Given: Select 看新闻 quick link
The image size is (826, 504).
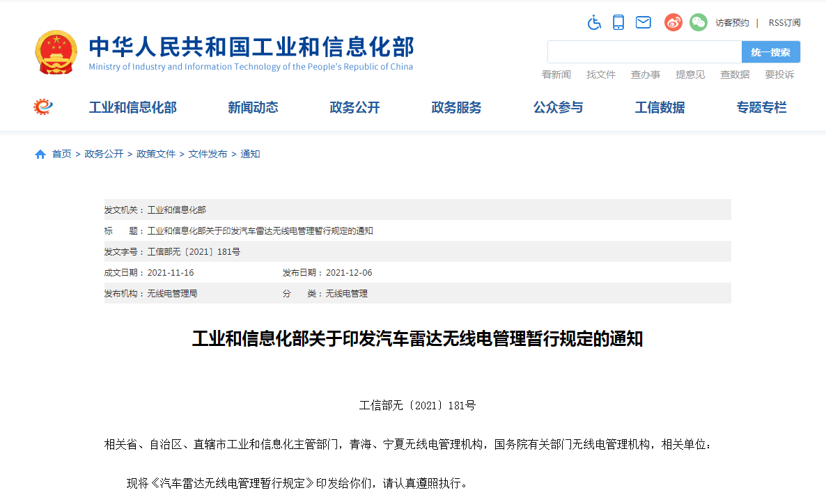Looking at the screenshot, I should point(556,74).
